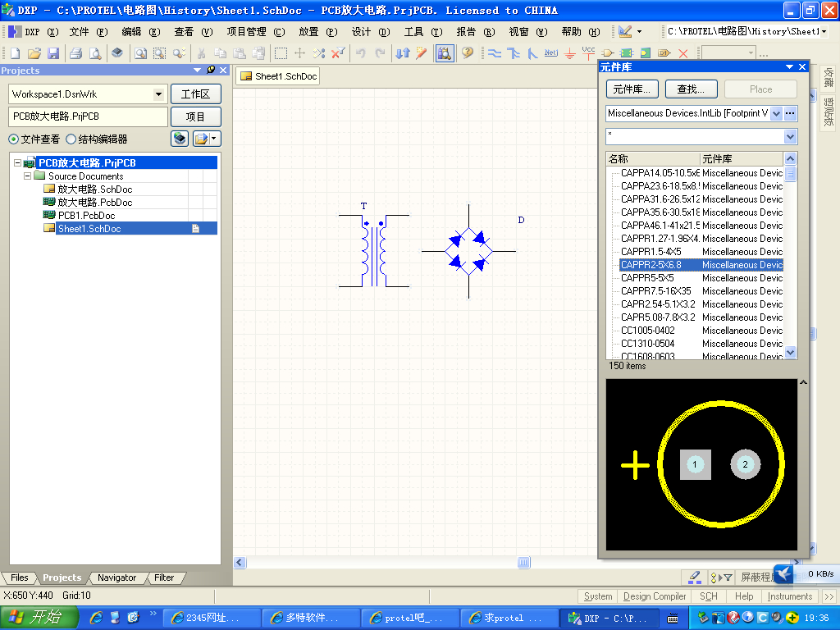The width and height of the screenshot is (840, 630).
Task: Switch to the Navigator tab
Action: pyautogui.click(x=116, y=577)
